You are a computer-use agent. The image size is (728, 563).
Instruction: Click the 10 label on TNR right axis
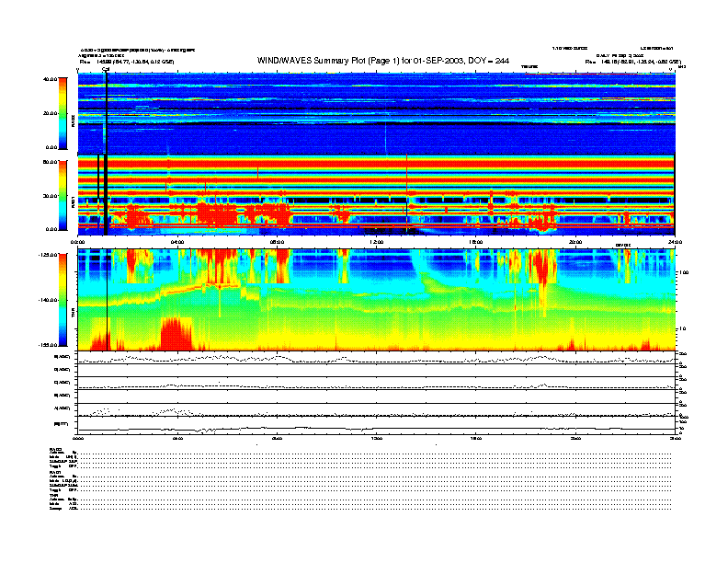(683, 329)
